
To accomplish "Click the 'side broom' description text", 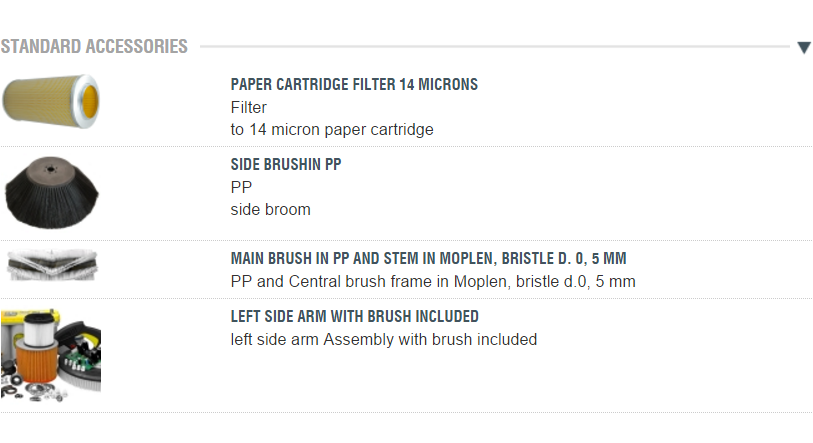I will tap(270, 209).
